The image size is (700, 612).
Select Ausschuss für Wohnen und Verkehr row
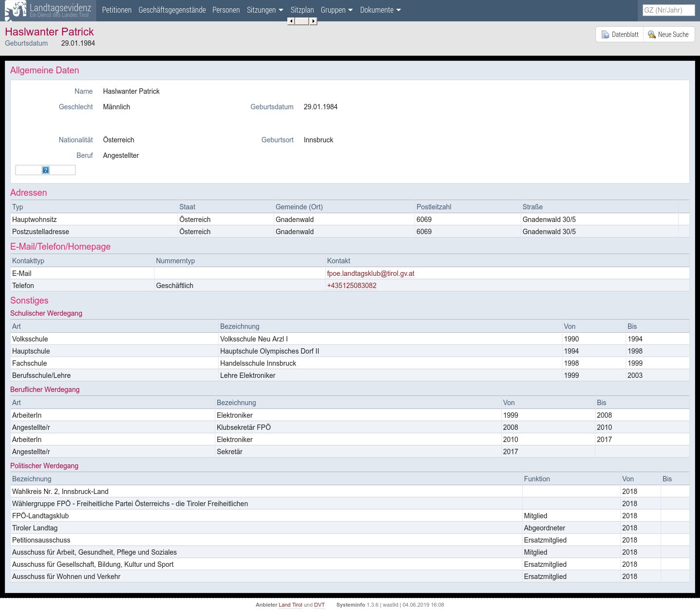(350, 577)
